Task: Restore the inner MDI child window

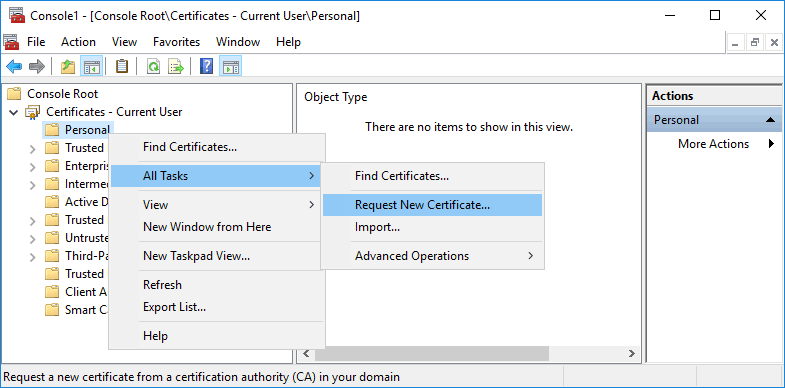Action: coord(755,43)
